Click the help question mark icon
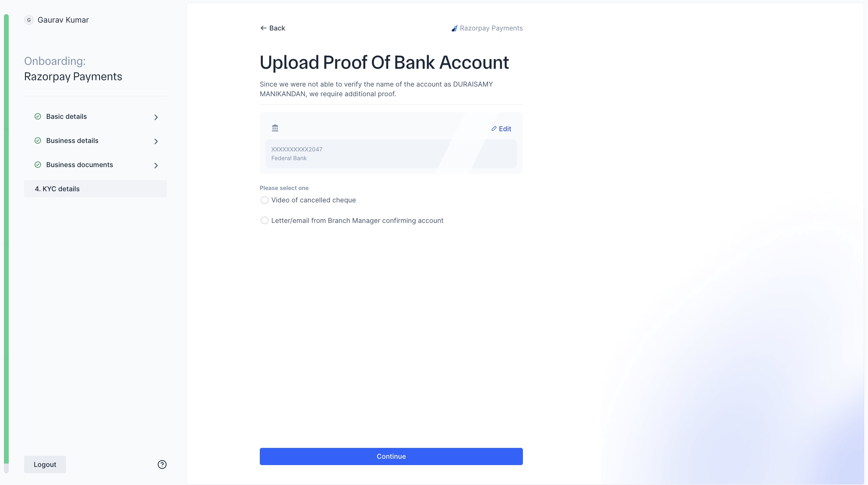The width and height of the screenshot is (868, 485). (x=162, y=464)
